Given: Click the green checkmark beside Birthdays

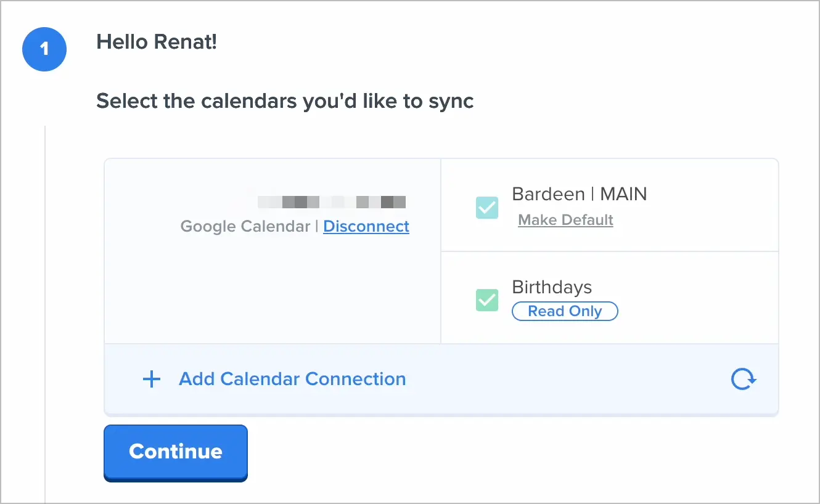Looking at the screenshot, I should pyautogui.click(x=487, y=300).
